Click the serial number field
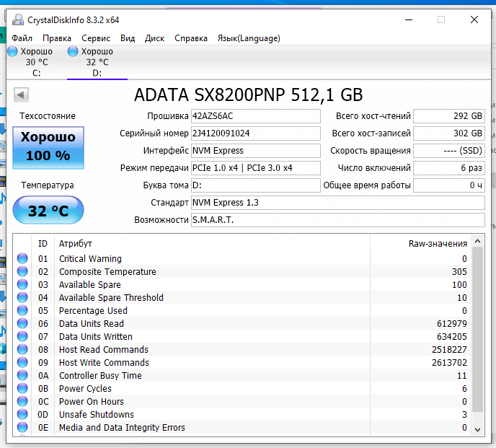The width and height of the screenshot is (496, 448). pyautogui.click(x=255, y=133)
